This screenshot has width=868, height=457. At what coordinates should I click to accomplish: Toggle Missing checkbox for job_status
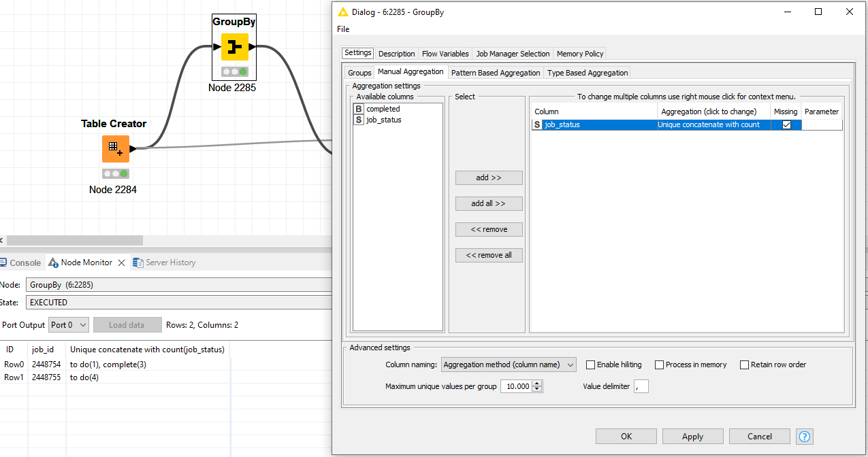[x=786, y=125]
